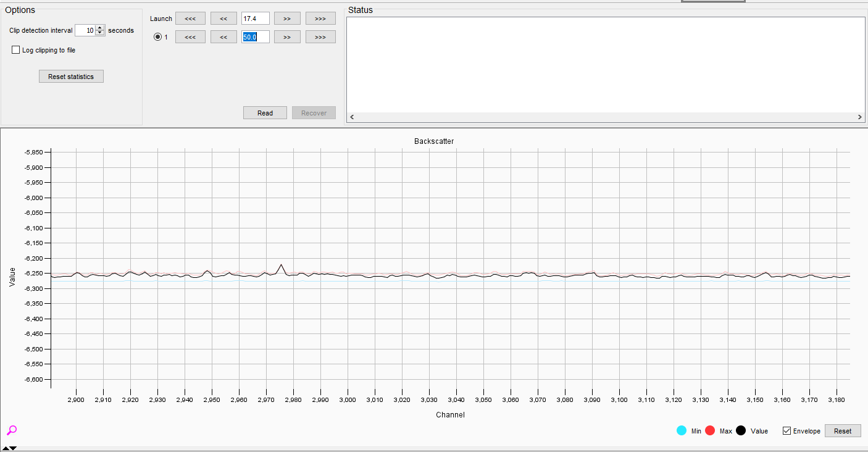Screen dimensions: 868x452
Task: Click the upward black triangle below the plot
Action: coord(5,448)
